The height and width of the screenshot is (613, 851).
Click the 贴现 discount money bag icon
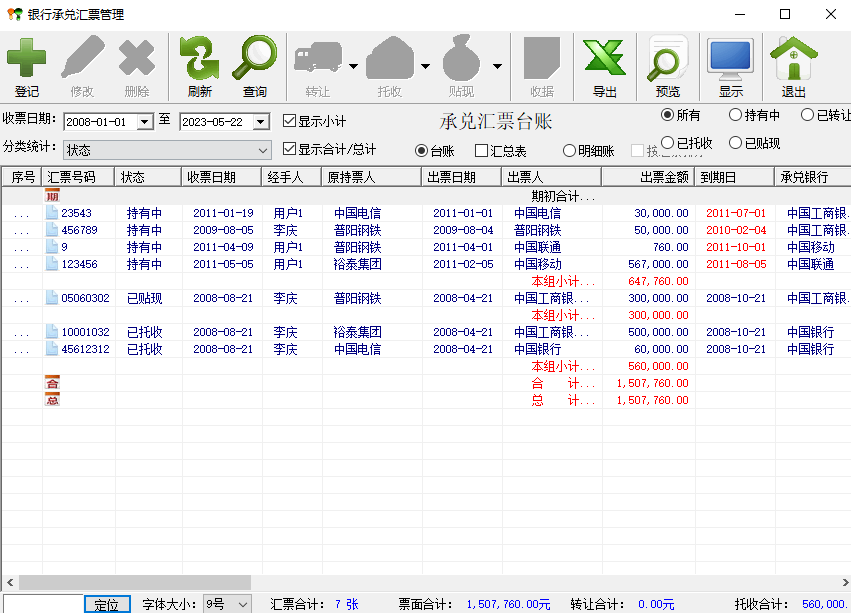click(461, 58)
